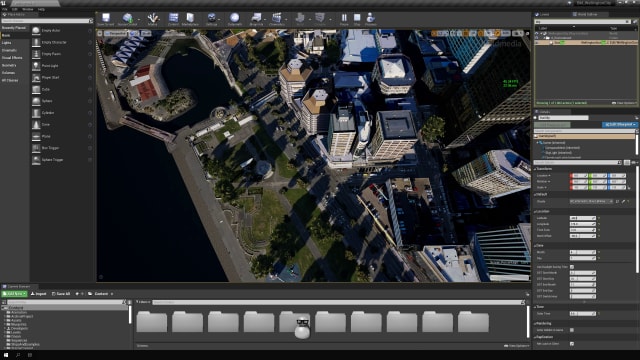The height and width of the screenshot is (360, 640).
Task: Select the Empty Character icon
Action: point(36,42)
